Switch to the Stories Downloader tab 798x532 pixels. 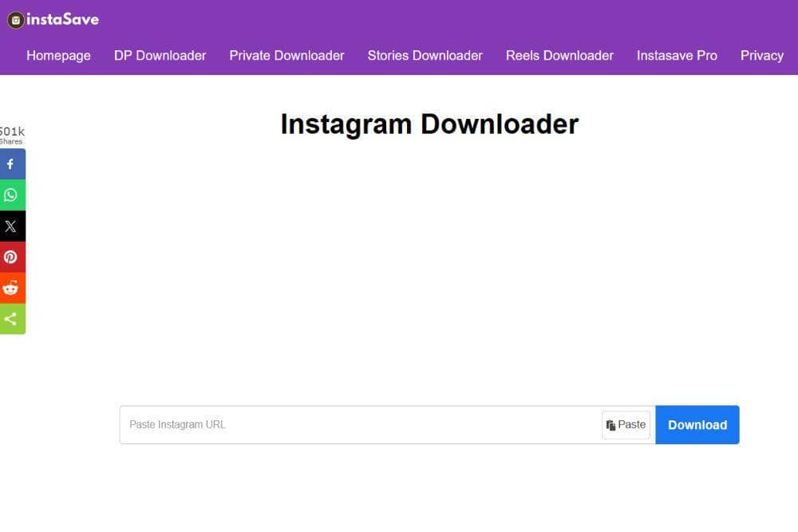tap(425, 55)
